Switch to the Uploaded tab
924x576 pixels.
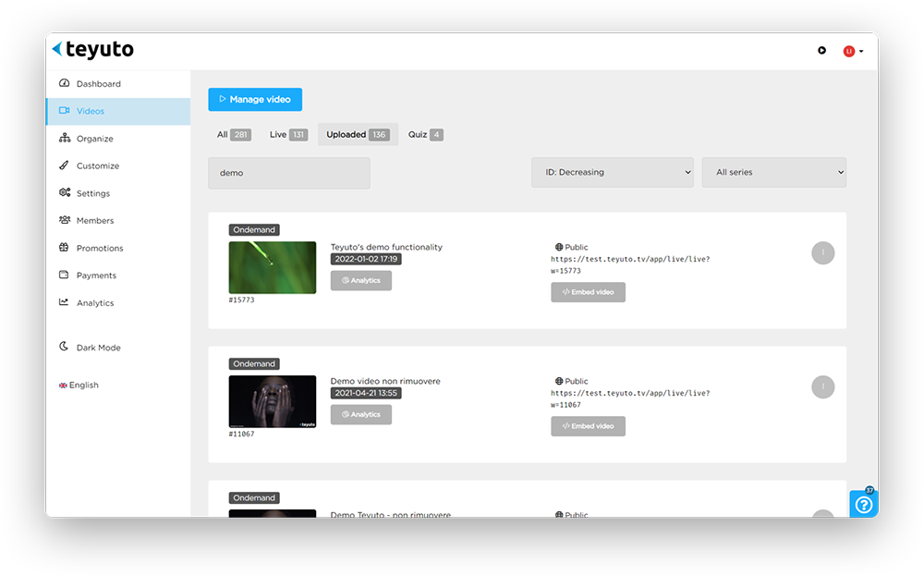click(x=357, y=133)
